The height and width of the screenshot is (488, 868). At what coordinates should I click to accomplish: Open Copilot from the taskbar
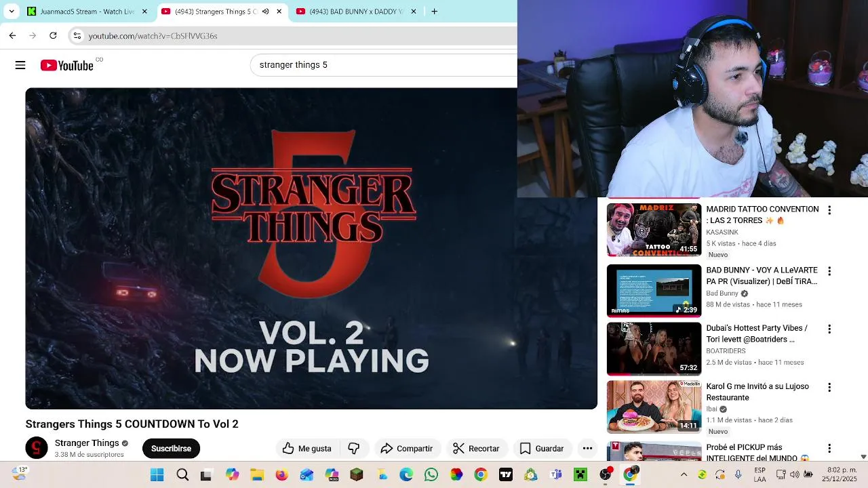tap(232, 474)
